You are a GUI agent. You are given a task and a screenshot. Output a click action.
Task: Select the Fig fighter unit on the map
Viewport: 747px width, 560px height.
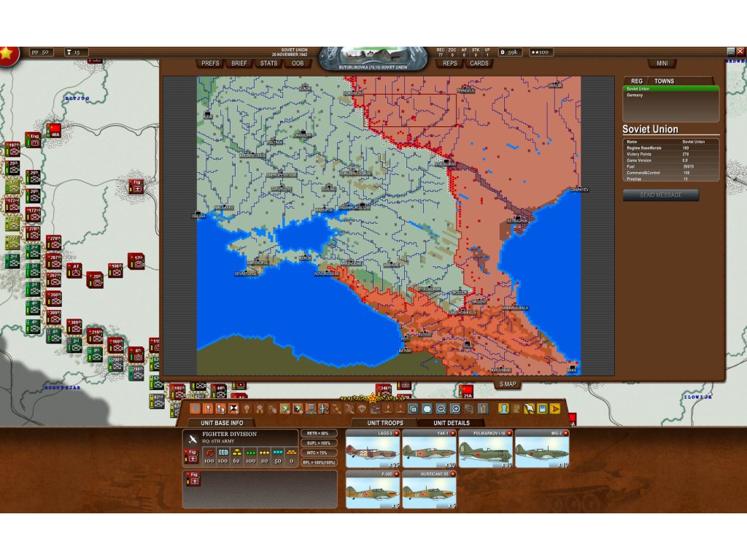pos(136,186)
